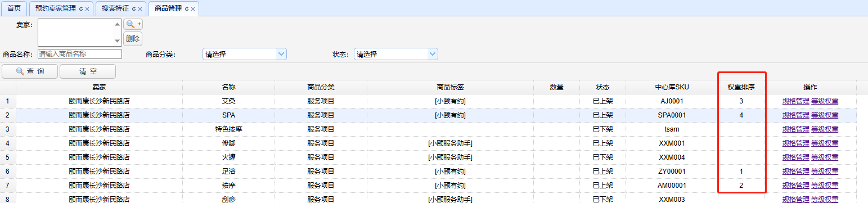Click the 删除 button
Image resolution: width=868 pixels, height=203 pixels.
pos(133,39)
